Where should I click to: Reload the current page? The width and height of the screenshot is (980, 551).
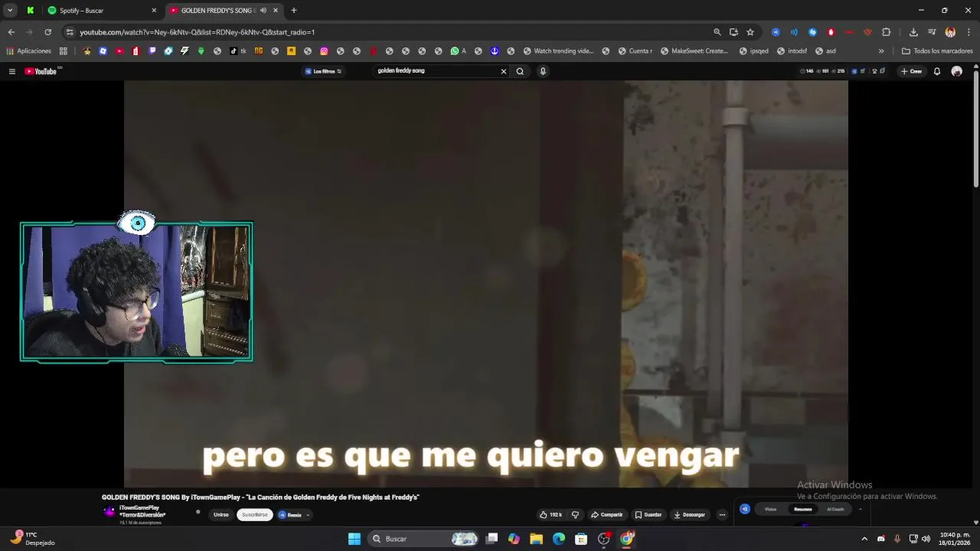click(x=47, y=32)
